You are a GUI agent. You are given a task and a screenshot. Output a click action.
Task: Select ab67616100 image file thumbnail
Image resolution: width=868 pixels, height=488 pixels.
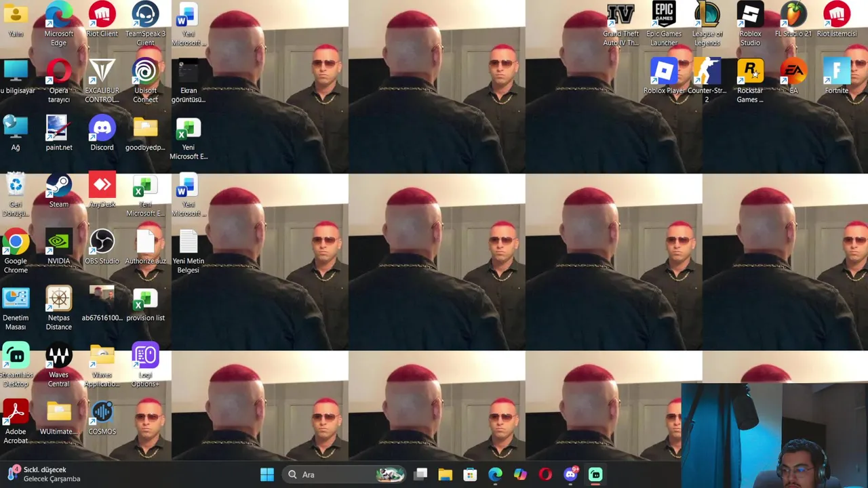point(102,304)
